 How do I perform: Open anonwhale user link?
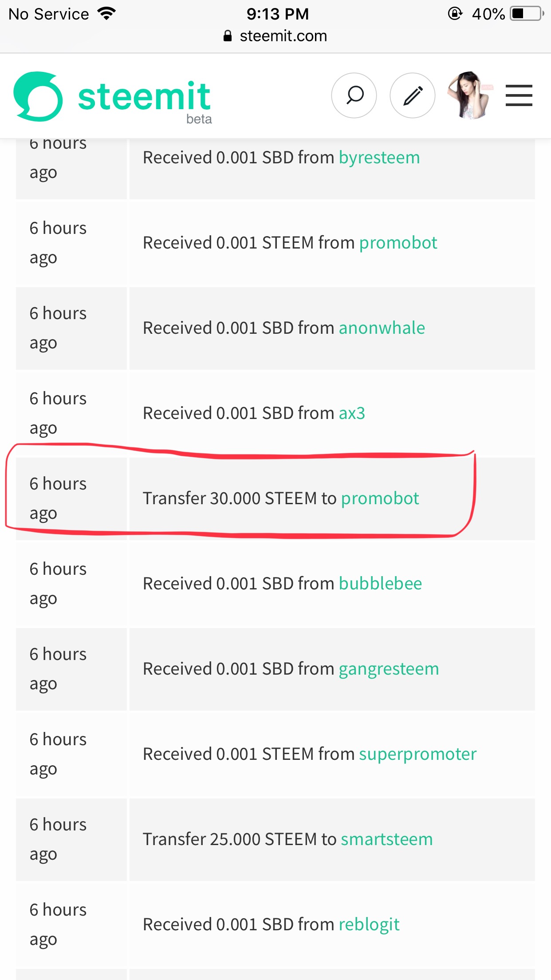pyautogui.click(x=382, y=328)
